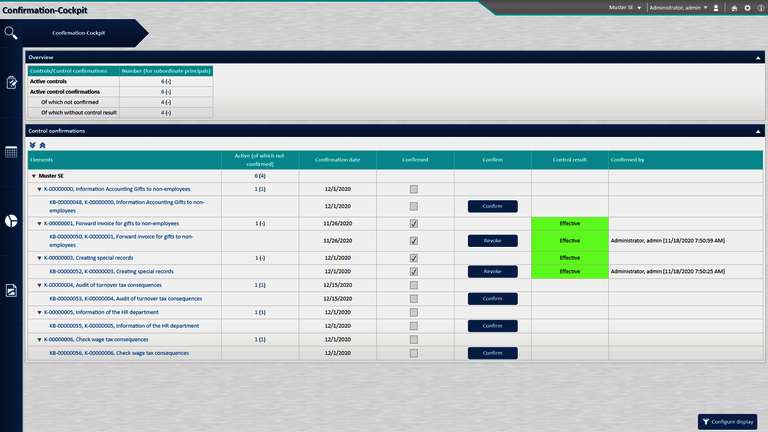Viewport: 768px width, 432px height.
Task: Open the document report icon in the sidebar
Action: (x=11, y=290)
